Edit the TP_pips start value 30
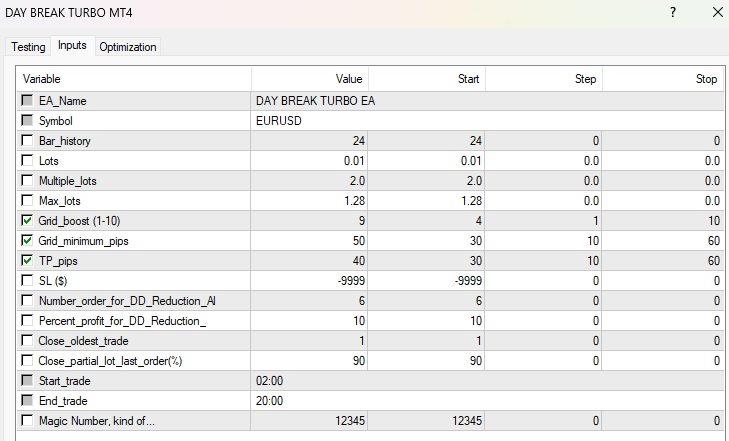The height and width of the screenshot is (441, 729). tap(426, 261)
